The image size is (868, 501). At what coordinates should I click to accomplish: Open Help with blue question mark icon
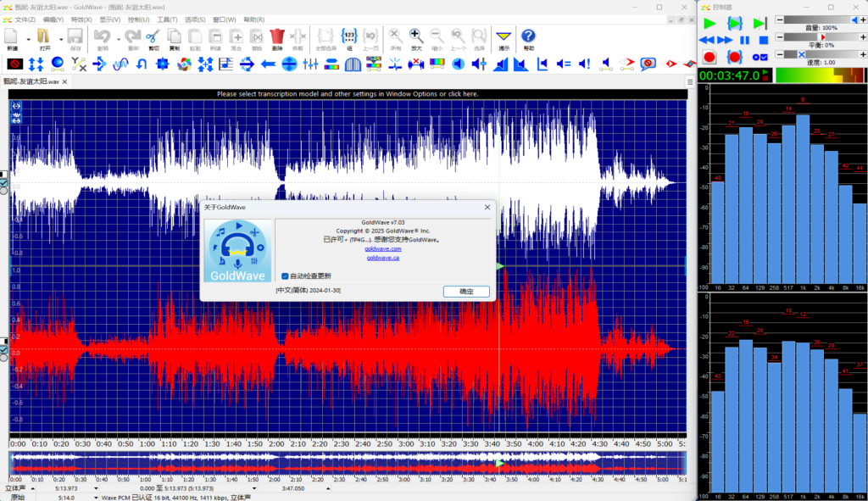pos(528,36)
